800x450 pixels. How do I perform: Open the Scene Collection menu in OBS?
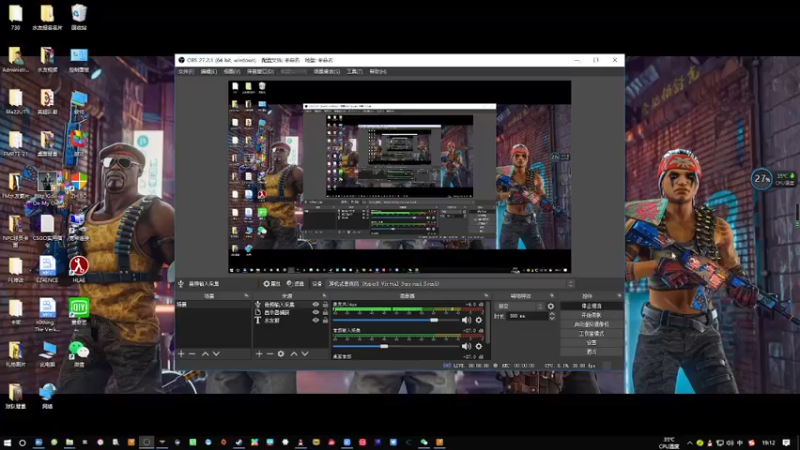[x=327, y=71]
